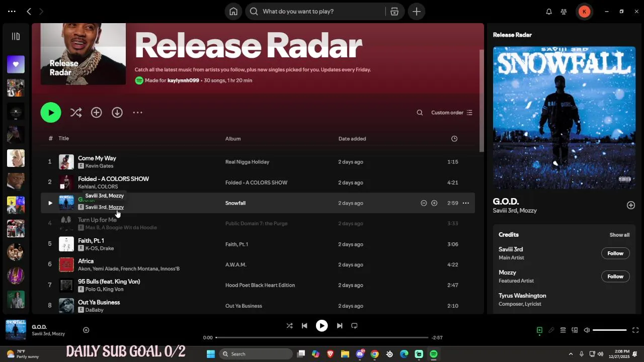
Task: Open more options for Release Radar
Action: coord(138,113)
